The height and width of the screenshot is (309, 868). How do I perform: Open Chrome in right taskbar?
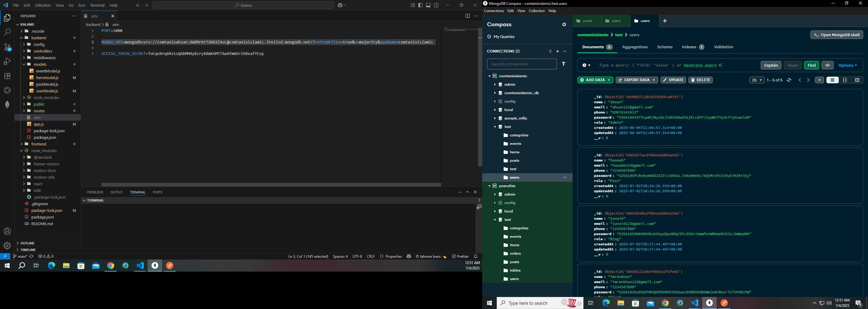click(665, 303)
